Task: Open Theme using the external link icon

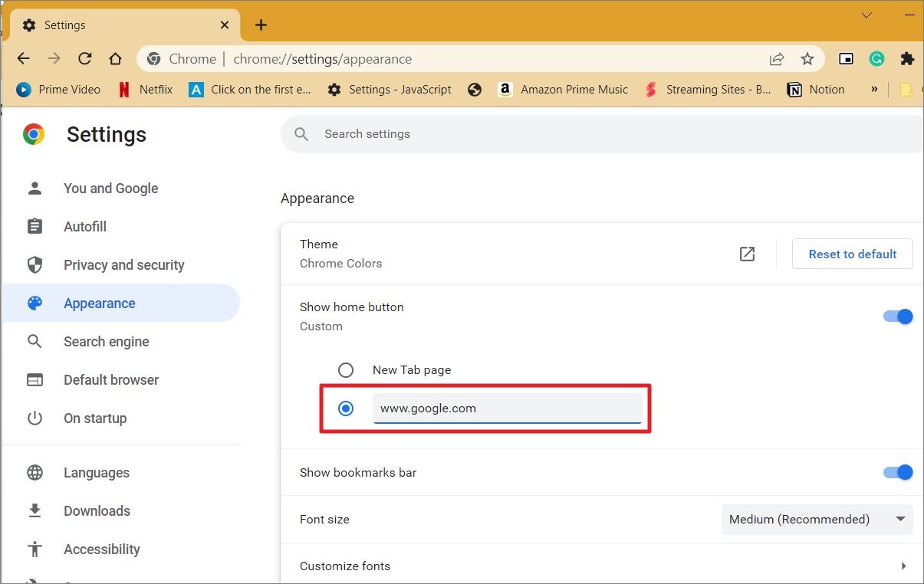Action: (x=747, y=254)
